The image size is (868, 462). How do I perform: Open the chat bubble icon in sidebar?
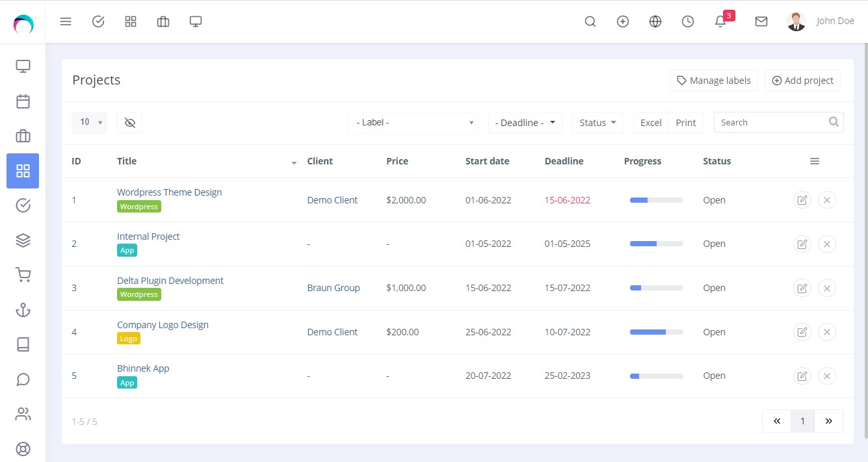(x=23, y=379)
